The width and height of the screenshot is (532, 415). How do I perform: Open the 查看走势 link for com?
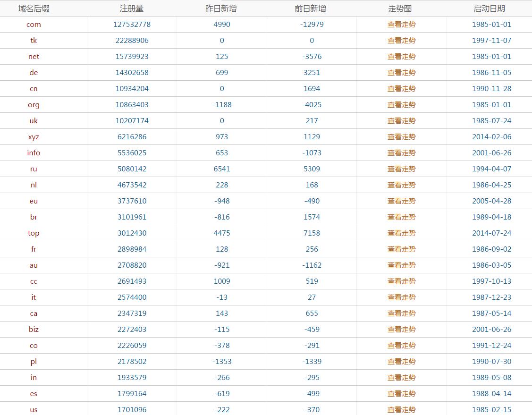pos(401,25)
